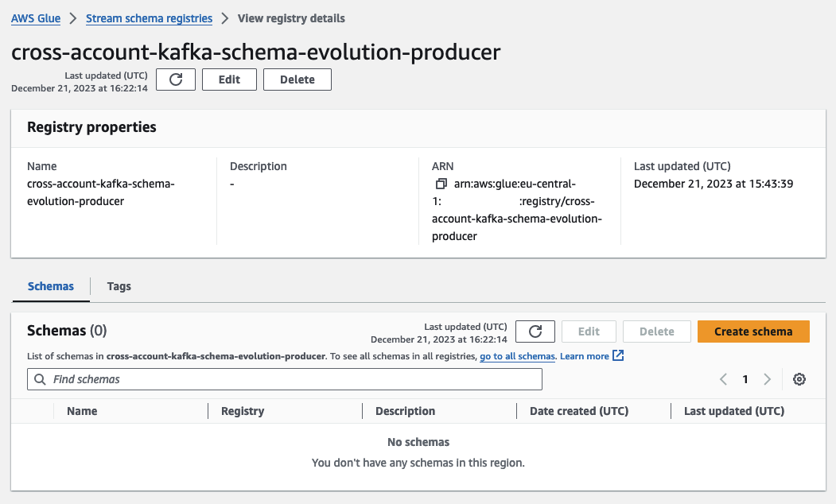
Task: Delete the registry
Action: click(297, 79)
